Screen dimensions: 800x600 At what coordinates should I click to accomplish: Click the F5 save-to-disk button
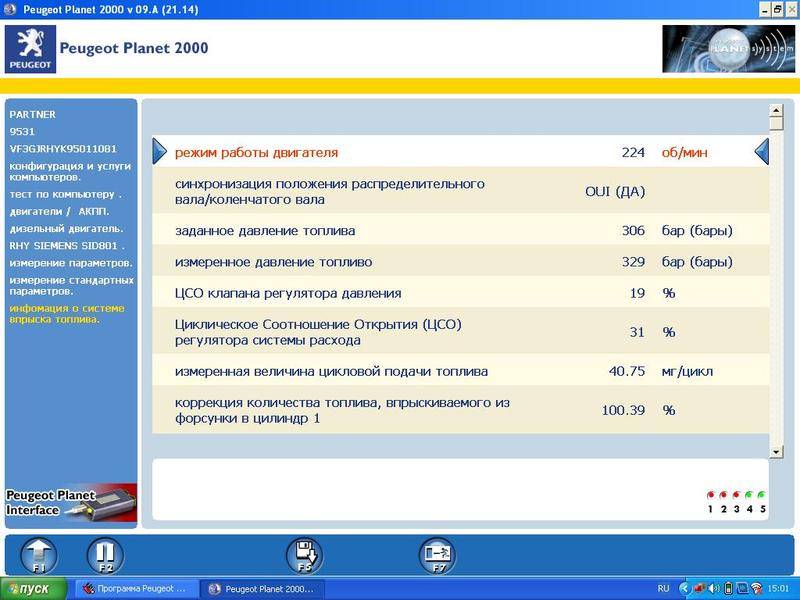click(x=304, y=555)
